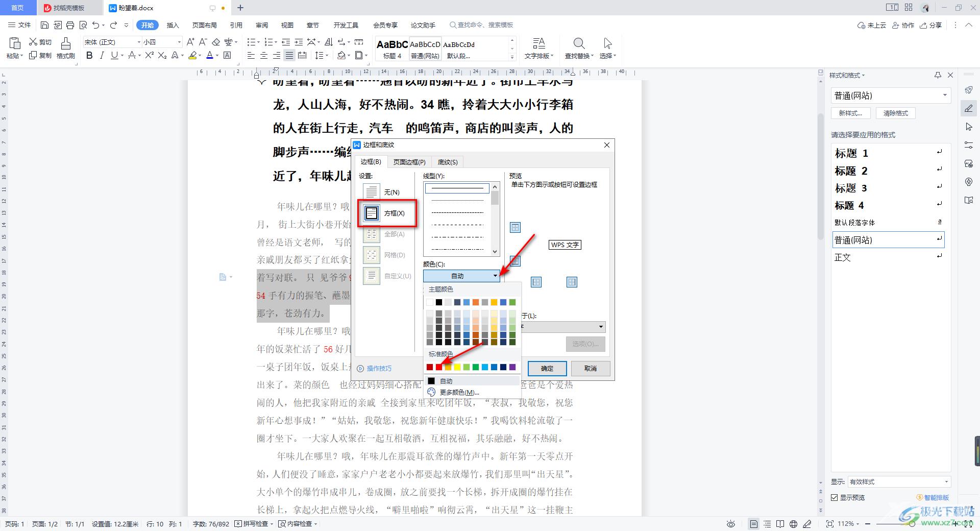Pick the bright red standard color swatch
Viewport: 980px width, 531px height.
pos(439,367)
